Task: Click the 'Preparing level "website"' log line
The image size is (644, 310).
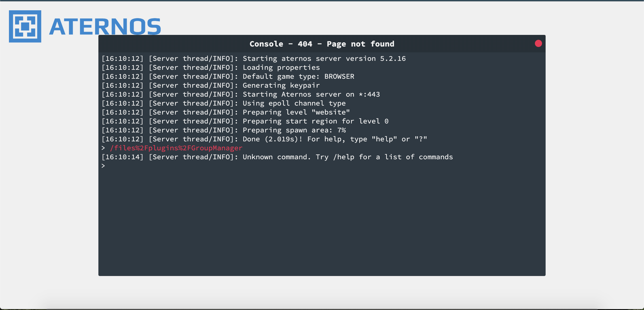Action: point(225,112)
